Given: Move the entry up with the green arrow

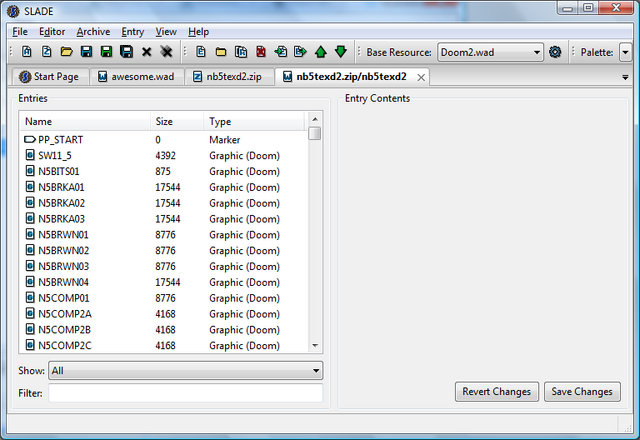Looking at the screenshot, I should pos(321,52).
